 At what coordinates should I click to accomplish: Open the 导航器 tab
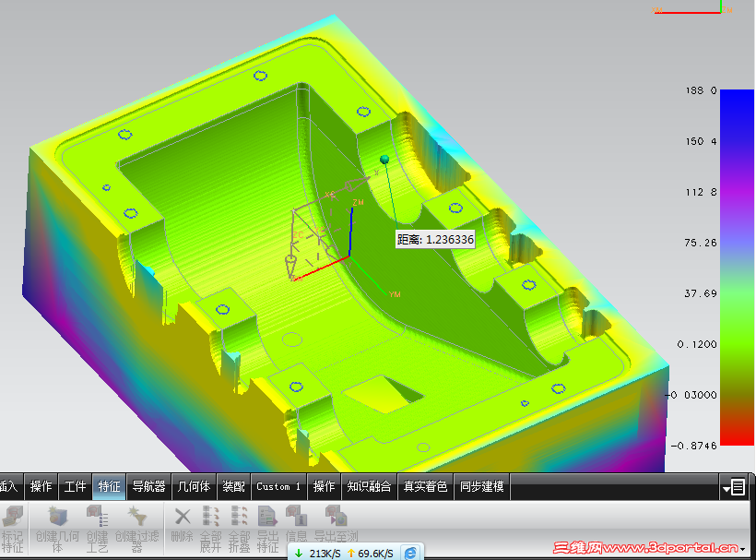coord(149,486)
